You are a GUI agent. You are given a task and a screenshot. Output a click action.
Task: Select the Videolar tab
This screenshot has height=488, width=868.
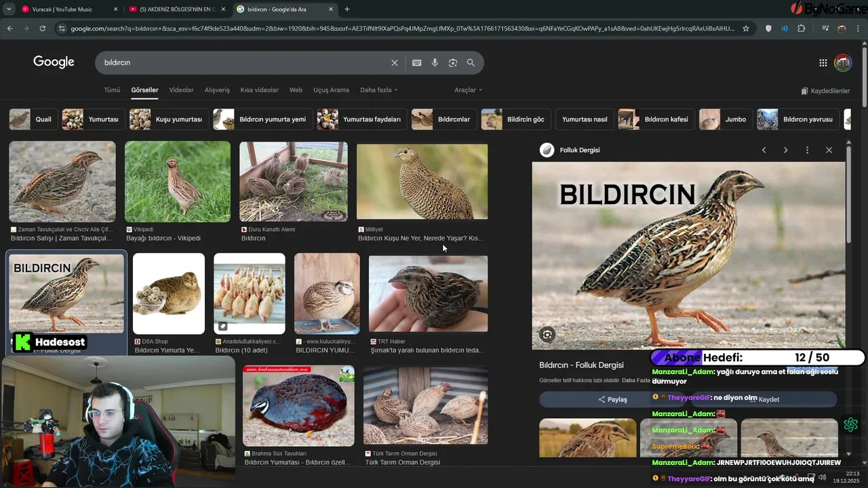181,90
